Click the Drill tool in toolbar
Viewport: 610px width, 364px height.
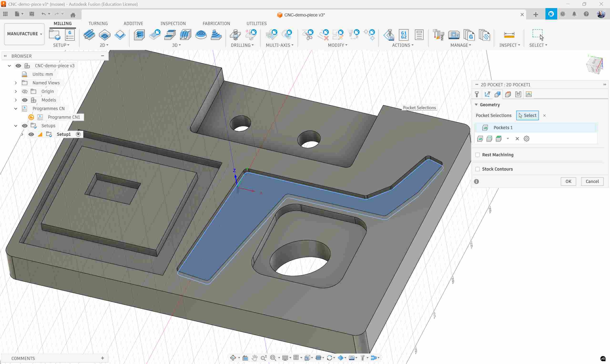(235, 35)
